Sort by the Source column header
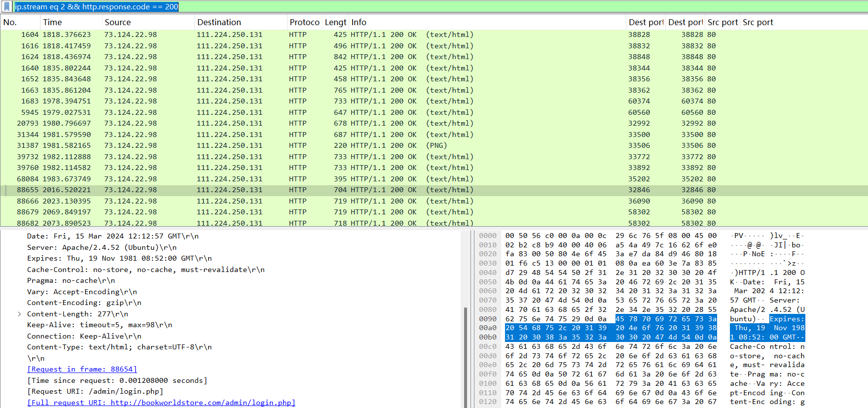868x408 pixels. coord(148,22)
